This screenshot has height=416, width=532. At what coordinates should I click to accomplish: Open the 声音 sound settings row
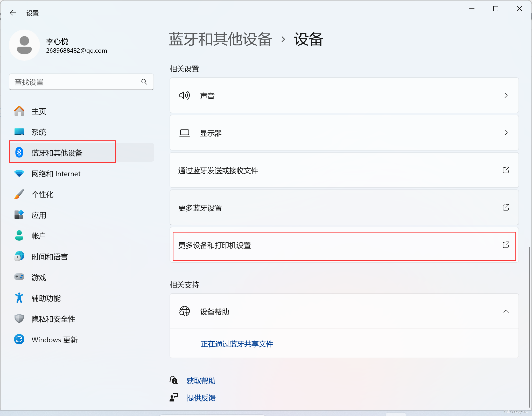pos(344,96)
